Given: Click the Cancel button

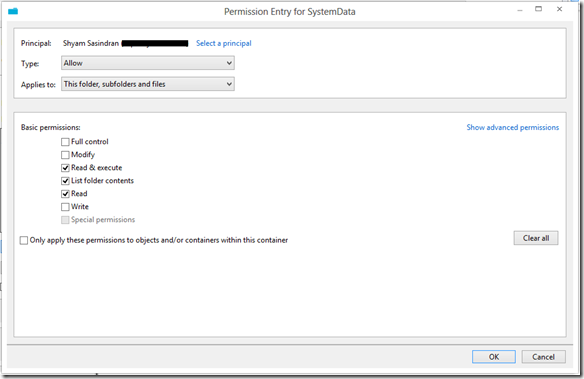Looking at the screenshot, I should (543, 357).
